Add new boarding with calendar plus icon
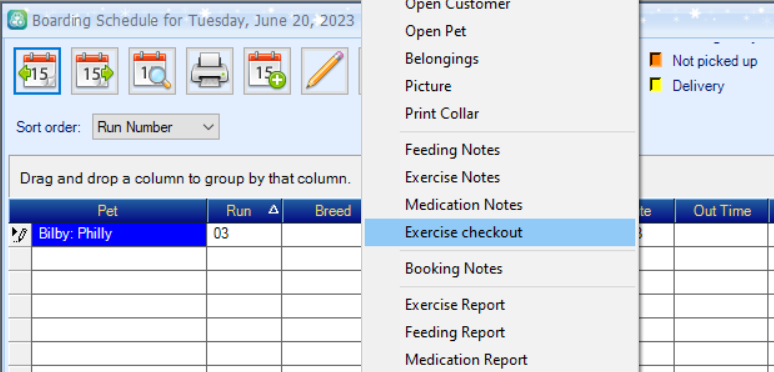The width and height of the screenshot is (774, 372). (267, 71)
